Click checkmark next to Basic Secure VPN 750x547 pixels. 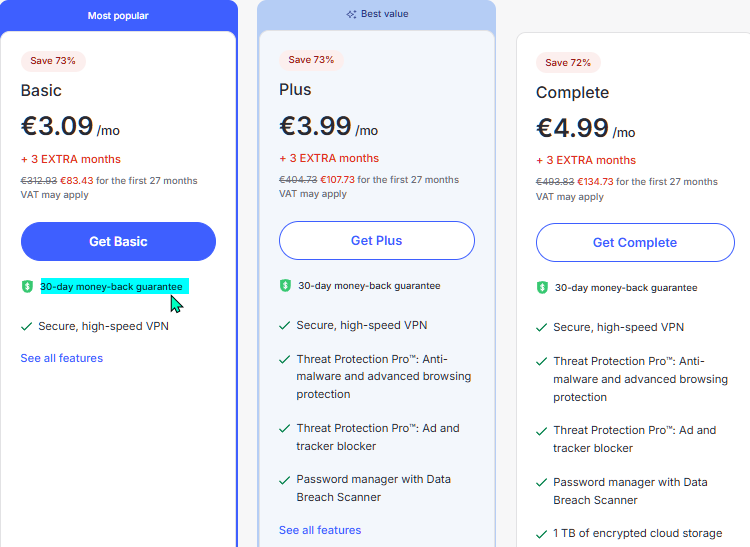(x=27, y=327)
